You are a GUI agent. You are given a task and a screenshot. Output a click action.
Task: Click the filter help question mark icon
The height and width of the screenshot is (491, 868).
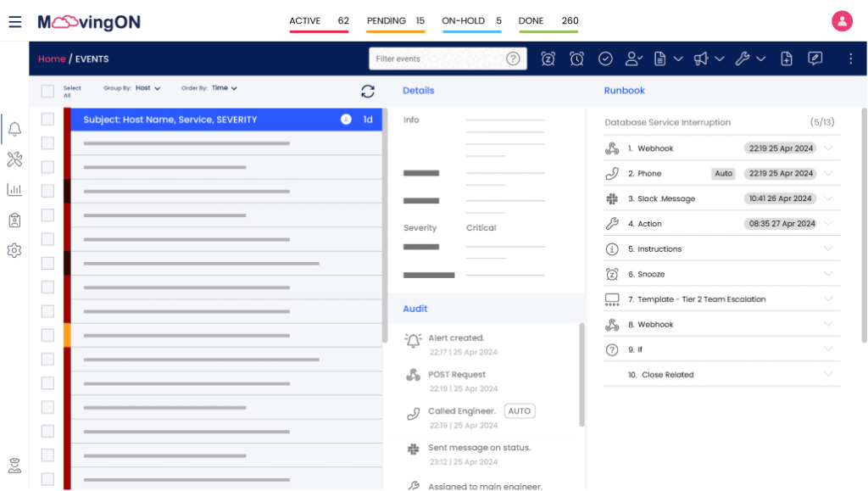click(x=513, y=59)
